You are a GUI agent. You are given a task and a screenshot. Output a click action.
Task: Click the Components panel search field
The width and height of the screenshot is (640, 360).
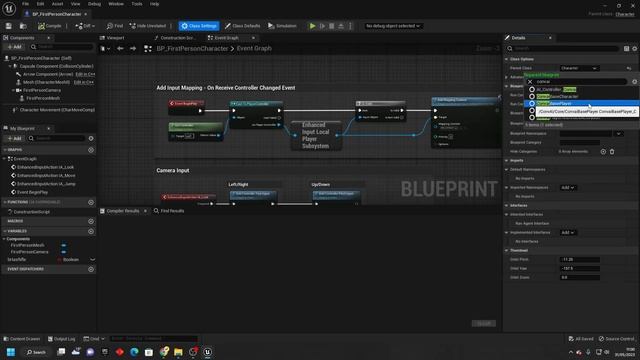click(x=61, y=47)
